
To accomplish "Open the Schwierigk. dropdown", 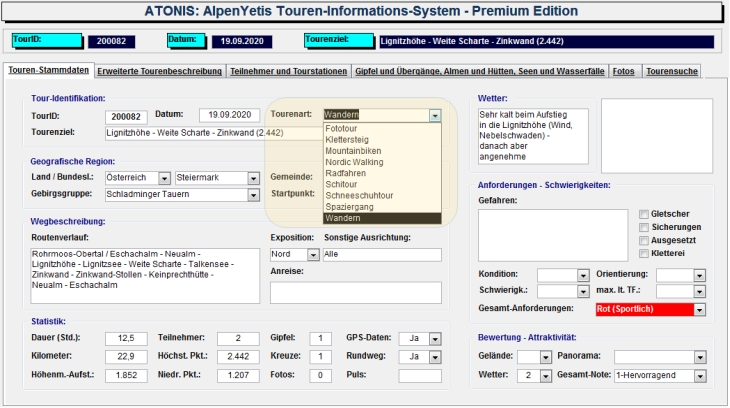I will [x=583, y=292].
